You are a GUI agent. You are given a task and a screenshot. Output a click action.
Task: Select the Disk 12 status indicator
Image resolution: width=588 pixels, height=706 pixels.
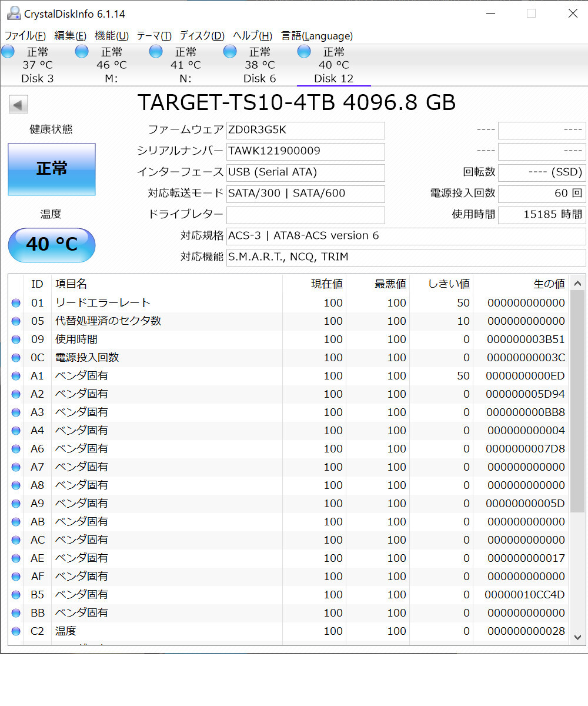(333, 64)
